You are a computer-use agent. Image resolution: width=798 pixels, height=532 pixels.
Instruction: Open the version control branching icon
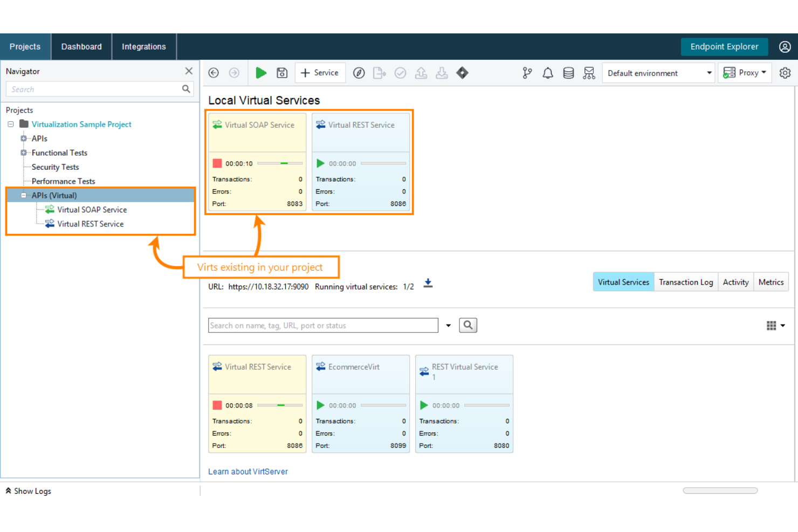(527, 72)
